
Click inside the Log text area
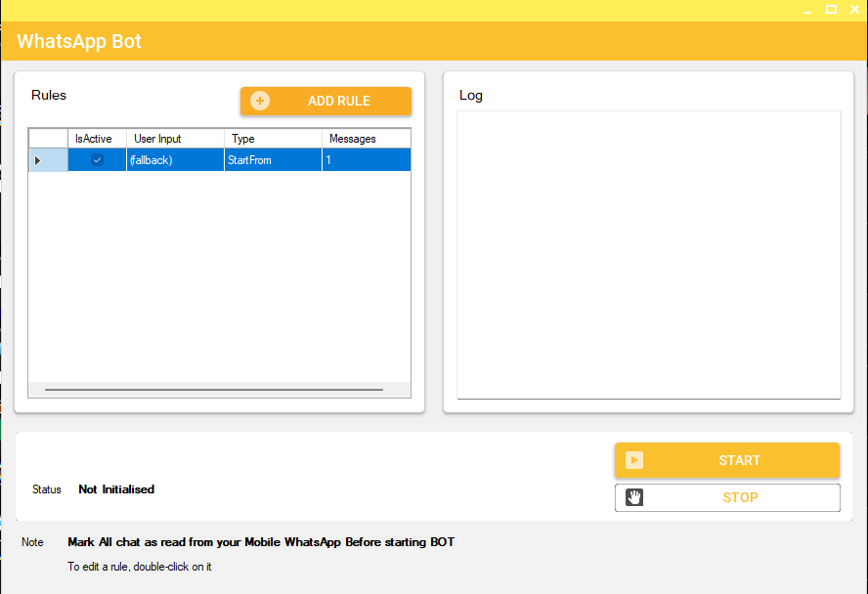point(649,254)
